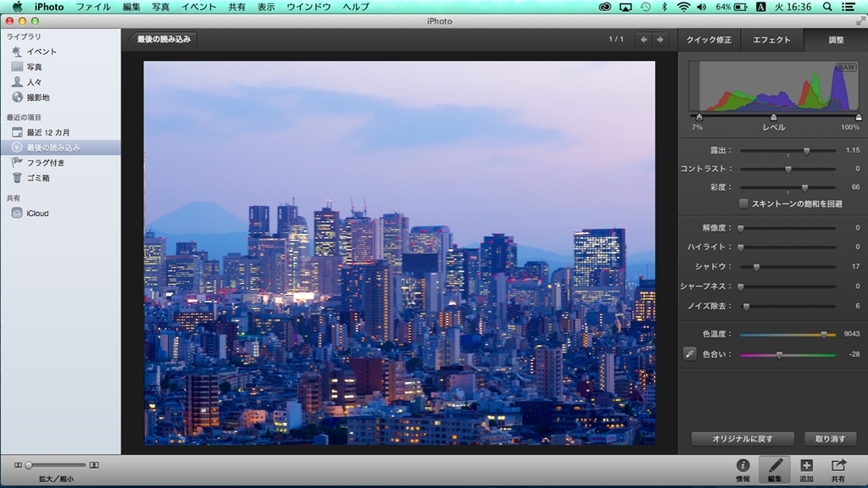Open the イベント menu in menu bar
Image resolution: width=868 pixels, height=488 pixels.
point(198,7)
